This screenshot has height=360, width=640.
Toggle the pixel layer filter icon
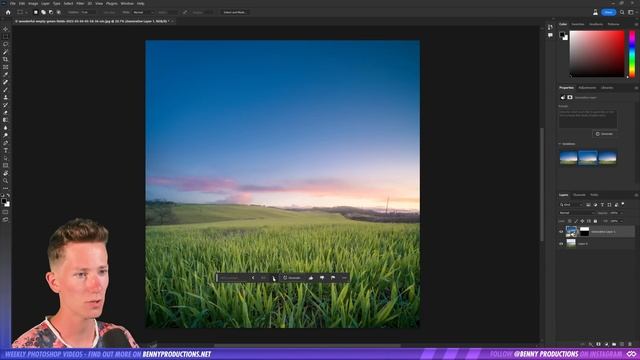point(588,204)
